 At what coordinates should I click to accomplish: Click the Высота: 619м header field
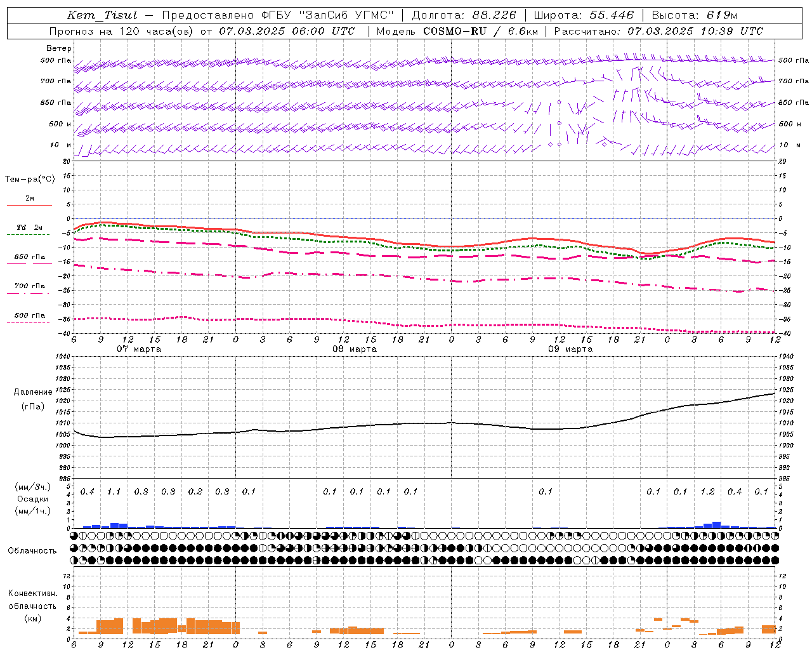[x=695, y=16]
